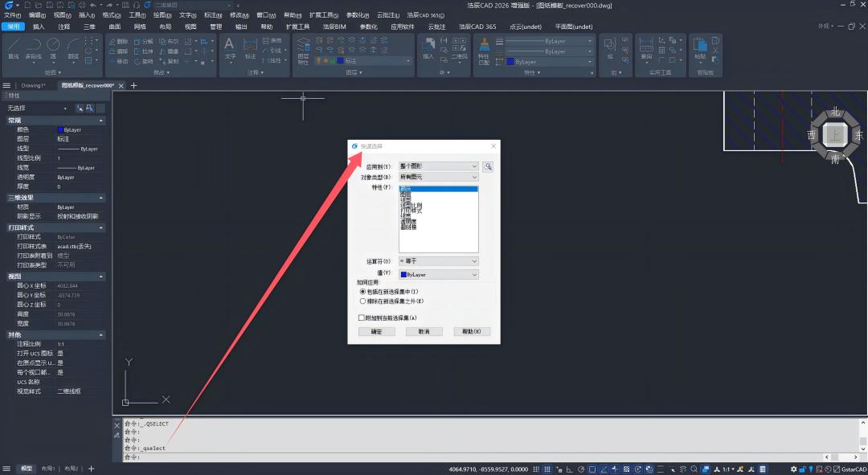Open 值 value ByLayer dropdown

click(439, 275)
